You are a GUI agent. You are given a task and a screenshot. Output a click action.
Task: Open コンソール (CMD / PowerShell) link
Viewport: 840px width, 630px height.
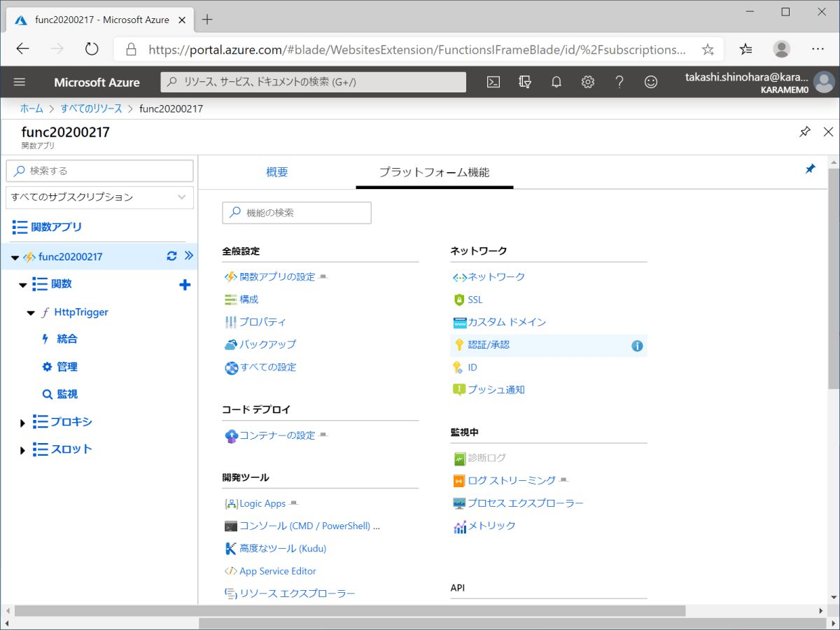309,526
